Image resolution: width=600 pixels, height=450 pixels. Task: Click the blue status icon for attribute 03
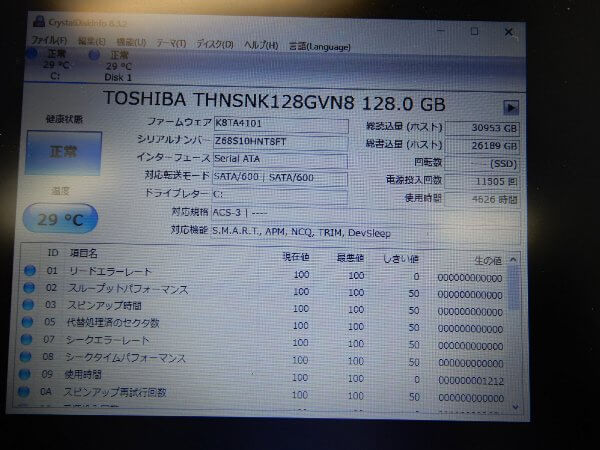(28, 305)
